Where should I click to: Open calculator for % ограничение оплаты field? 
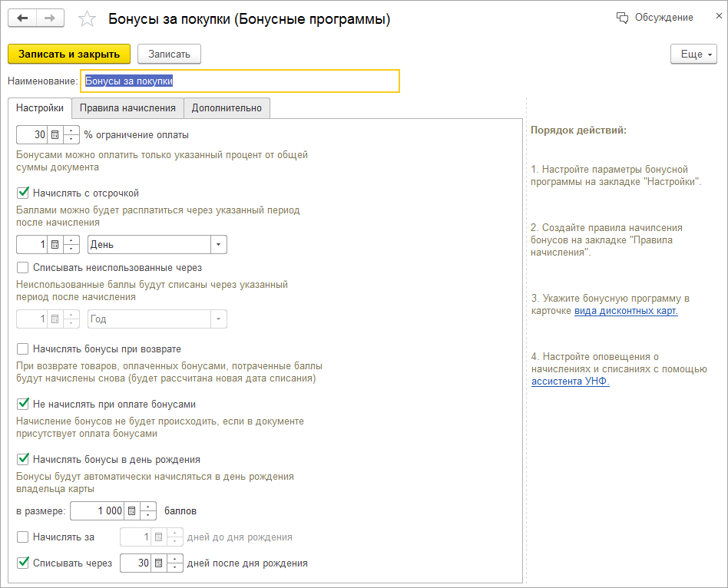(x=55, y=135)
